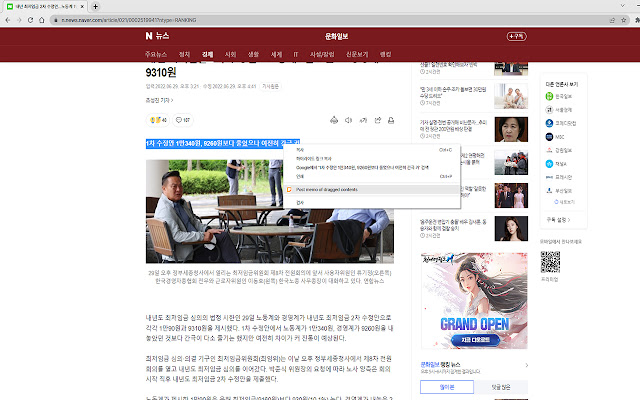Open the woman's portrait news thumbnail
Screen dimensions: 640x400
[x=511, y=129]
